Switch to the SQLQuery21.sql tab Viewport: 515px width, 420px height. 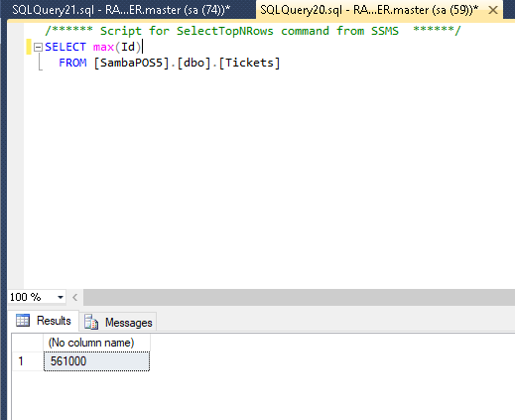click(121, 10)
